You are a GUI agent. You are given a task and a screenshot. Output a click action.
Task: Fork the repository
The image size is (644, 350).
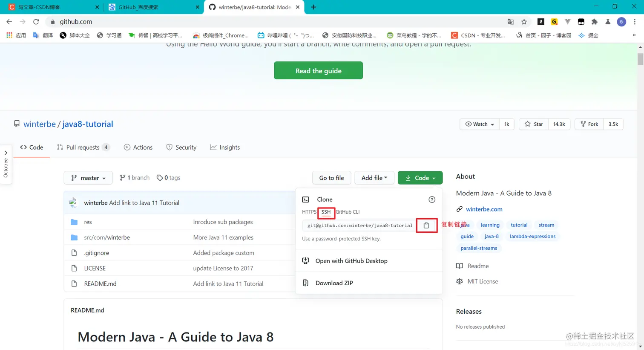click(x=589, y=124)
